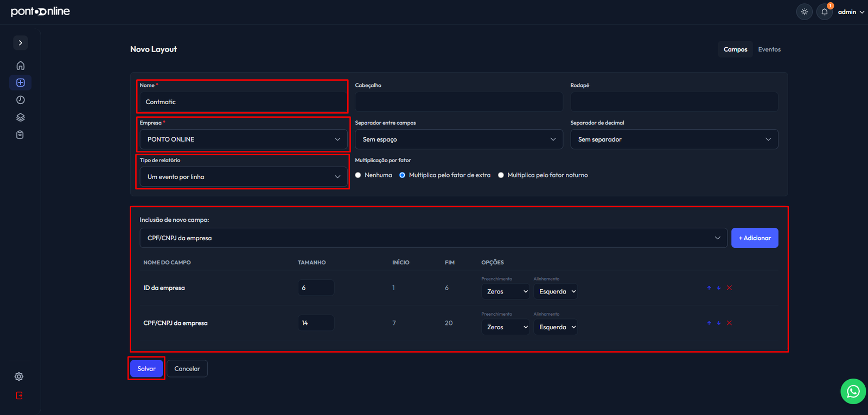The image size is (868, 415).
Task: Move CPF/CNPJ da empresa row down
Action: tap(719, 323)
